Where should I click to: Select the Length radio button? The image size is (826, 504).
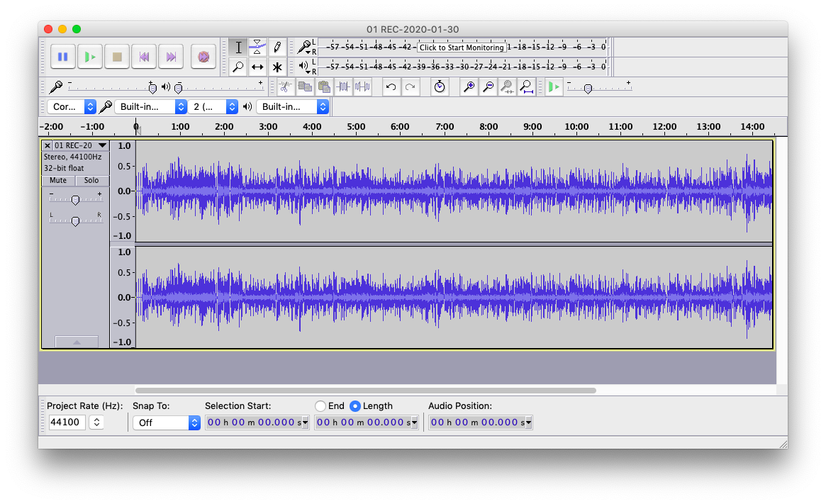point(355,406)
